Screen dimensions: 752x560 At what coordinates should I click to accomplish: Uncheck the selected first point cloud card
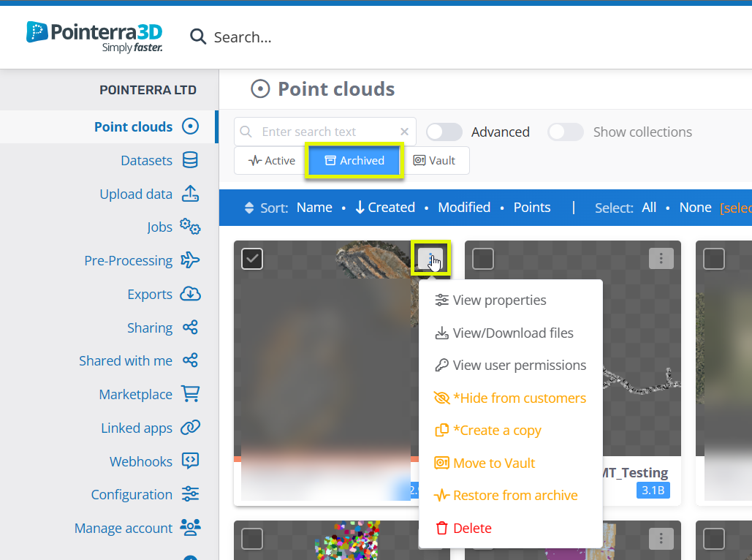coord(251,258)
